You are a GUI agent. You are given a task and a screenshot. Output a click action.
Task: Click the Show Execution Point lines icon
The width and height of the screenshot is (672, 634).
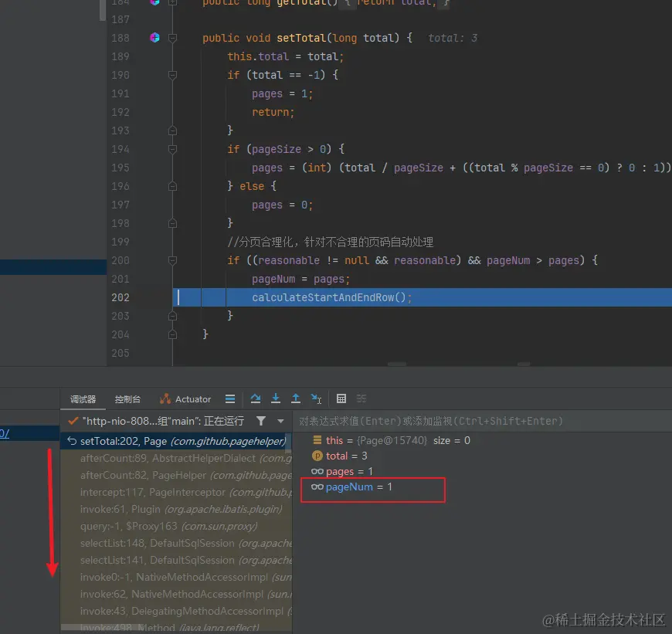tap(230, 398)
